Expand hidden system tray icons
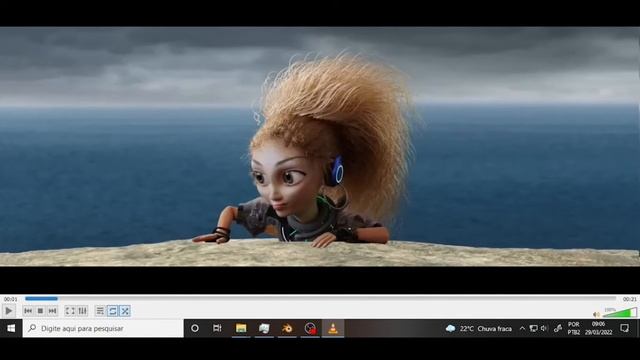640x360 pixels. tap(522, 329)
